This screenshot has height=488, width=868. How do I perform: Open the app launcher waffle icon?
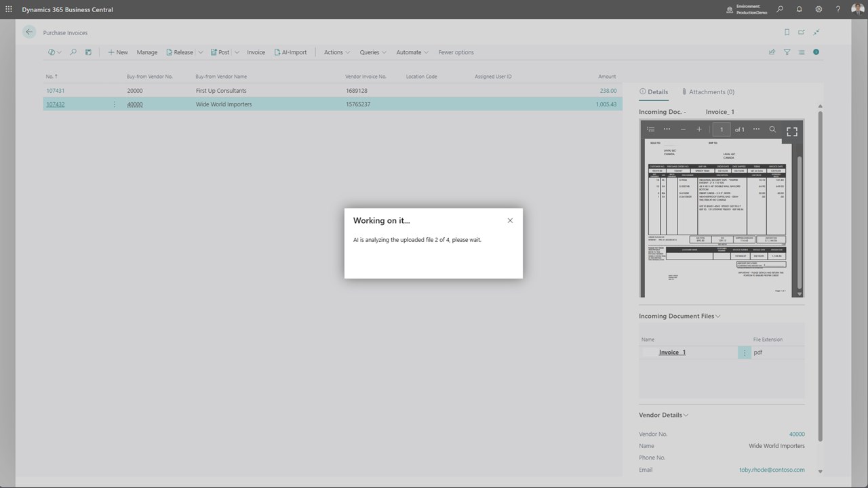click(9, 9)
